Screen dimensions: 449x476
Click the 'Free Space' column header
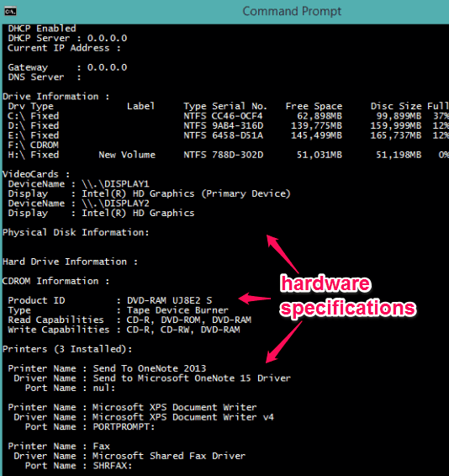[x=314, y=106]
